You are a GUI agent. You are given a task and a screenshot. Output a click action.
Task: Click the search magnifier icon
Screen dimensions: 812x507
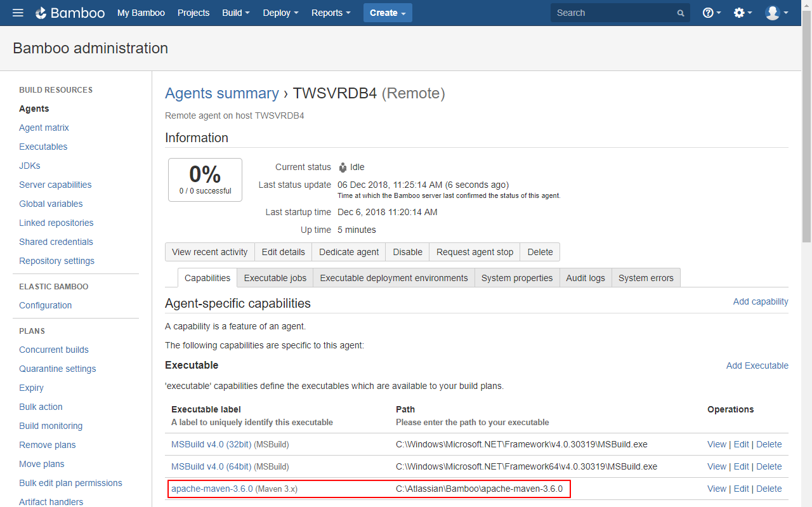pos(681,13)
